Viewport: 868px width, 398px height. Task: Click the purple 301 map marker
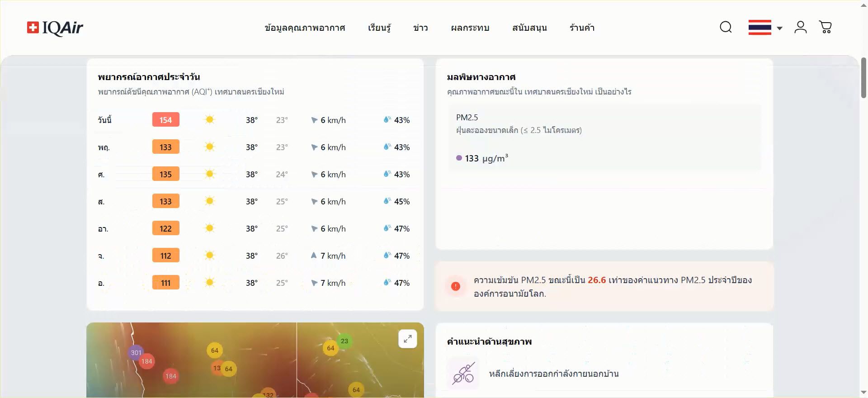point(136,352)
